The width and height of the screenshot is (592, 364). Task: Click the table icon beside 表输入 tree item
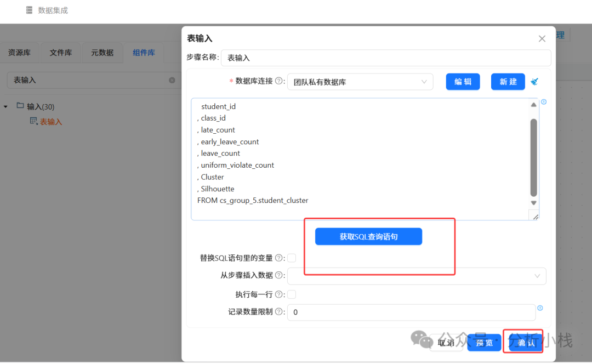click(x=33, y=121)
